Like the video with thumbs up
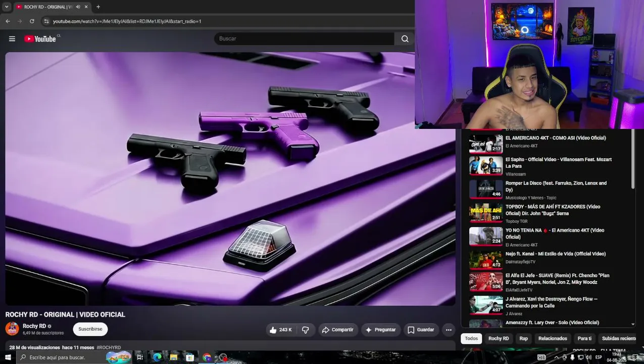Image resolution: width=644 pixels, height=364 pixels. point(281,330)
